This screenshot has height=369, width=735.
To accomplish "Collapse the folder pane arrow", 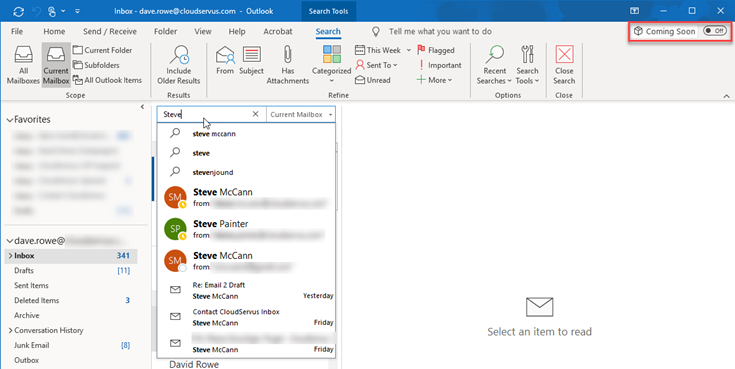I will pyautogui.click(x=142, y=107).
